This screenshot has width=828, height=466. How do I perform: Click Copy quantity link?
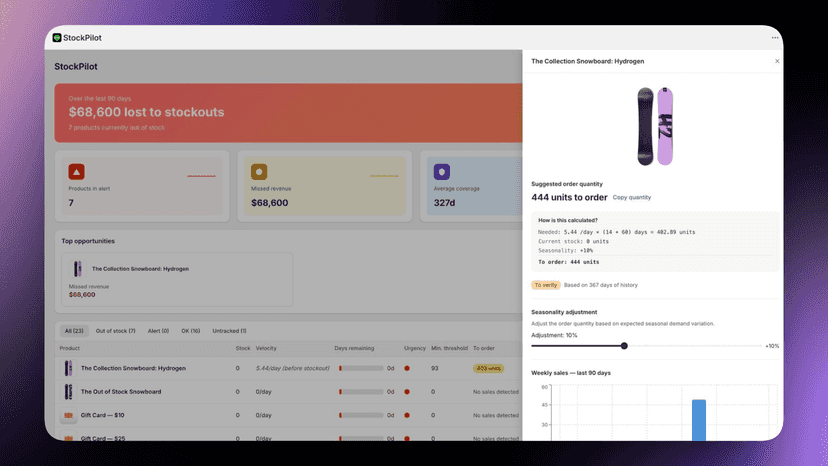(632, 198)
